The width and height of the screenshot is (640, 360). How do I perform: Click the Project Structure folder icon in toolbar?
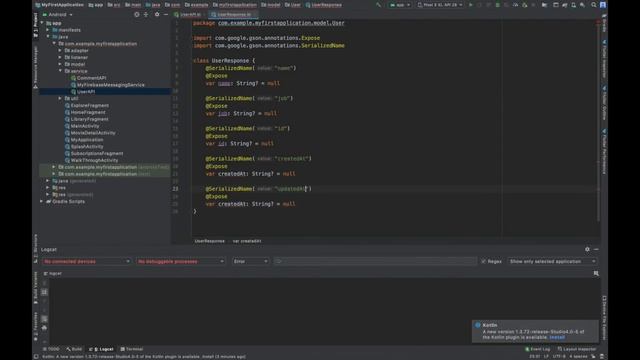point(544,5)
